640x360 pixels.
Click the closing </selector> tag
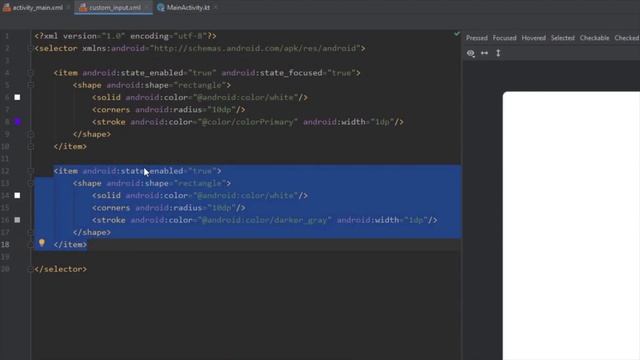coord(60,269)
